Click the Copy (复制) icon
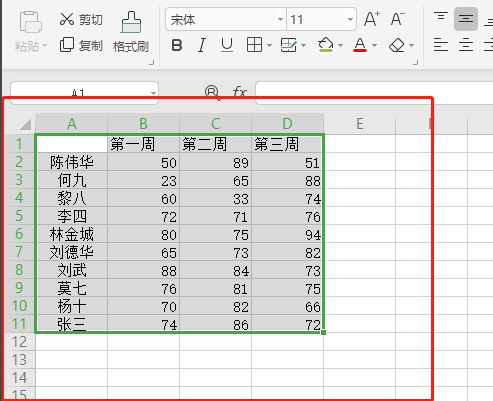 67,45
